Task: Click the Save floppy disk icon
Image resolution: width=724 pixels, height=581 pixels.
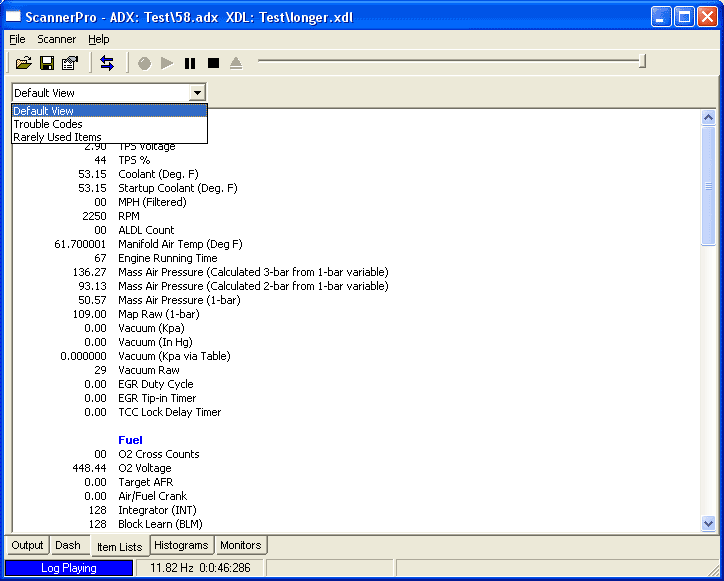Action: (x=46, y=63)
